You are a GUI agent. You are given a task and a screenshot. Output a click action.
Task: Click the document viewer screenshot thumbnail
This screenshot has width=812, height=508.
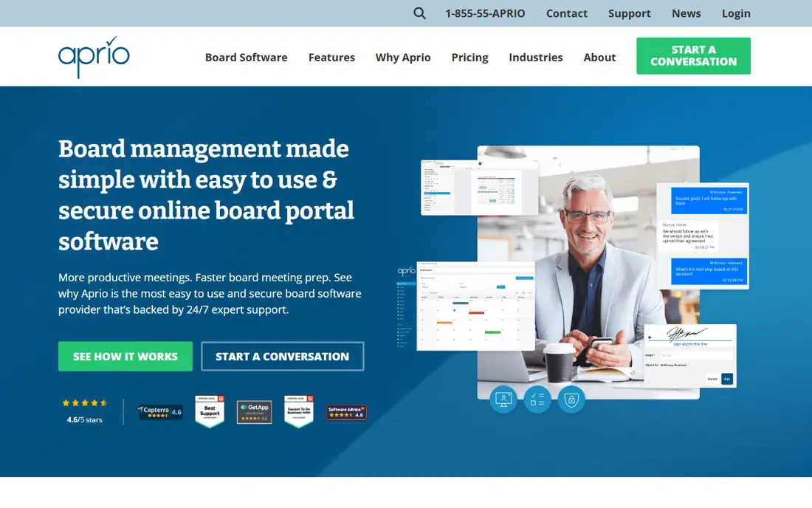point(480,188)
